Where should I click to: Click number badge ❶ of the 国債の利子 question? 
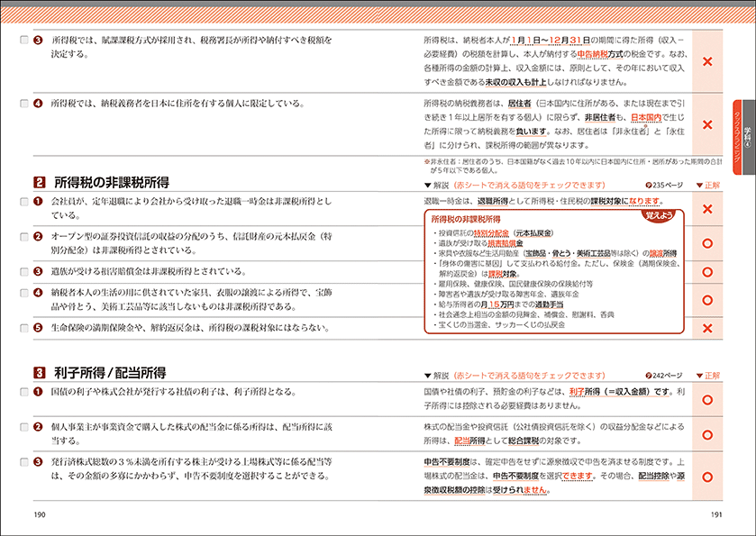38,392
